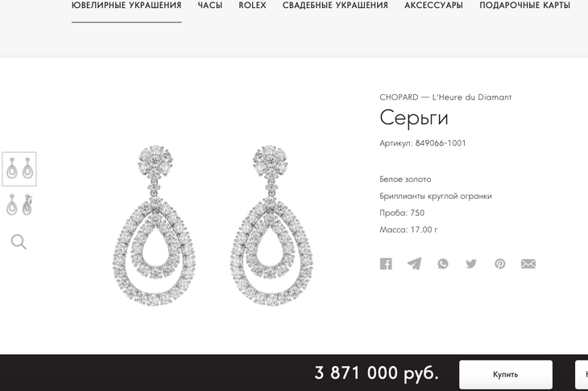588x391 pixels.
Task: Show the second side-view earrings thumbnail
Action: tap(19, 204)
